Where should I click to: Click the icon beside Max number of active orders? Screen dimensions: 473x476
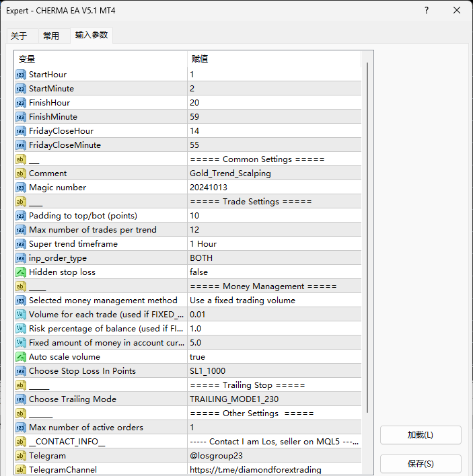[x=20, y=428]
